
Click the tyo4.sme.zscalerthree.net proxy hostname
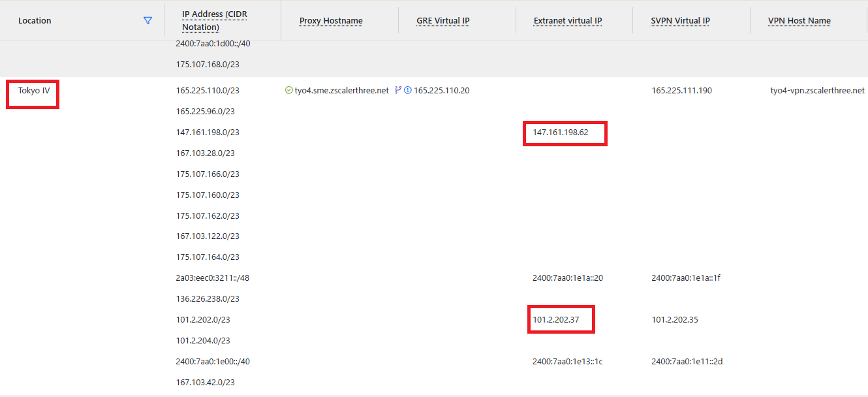[341, 91]
